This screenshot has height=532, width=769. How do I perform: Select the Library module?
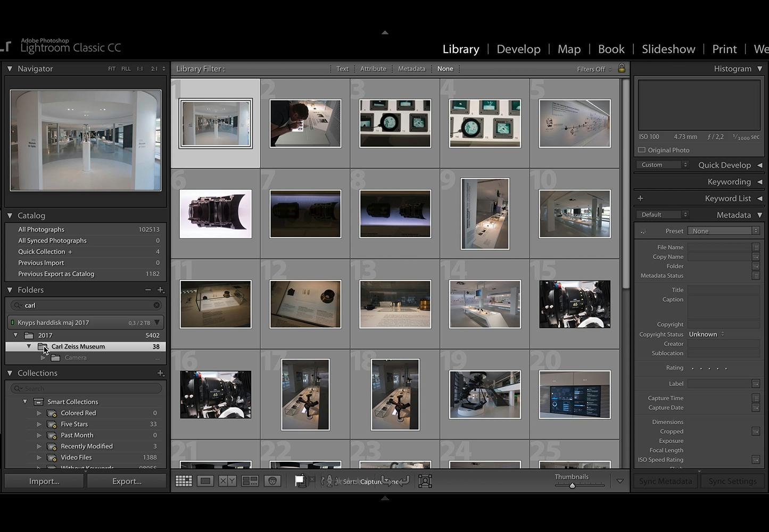pos(461,49)
